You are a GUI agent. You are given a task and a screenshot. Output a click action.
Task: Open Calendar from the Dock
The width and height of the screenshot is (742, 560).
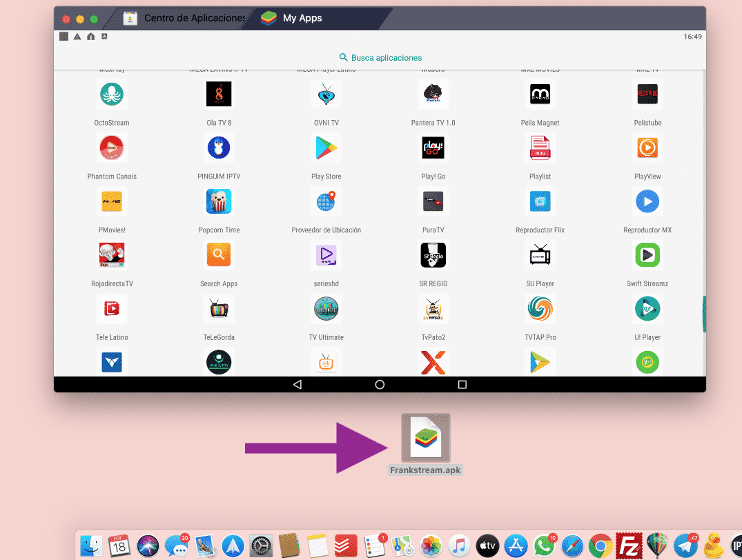119,546
